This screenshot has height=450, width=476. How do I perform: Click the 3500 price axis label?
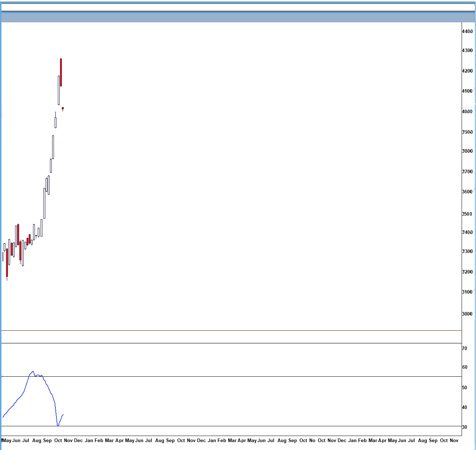(x=467, y=214)
